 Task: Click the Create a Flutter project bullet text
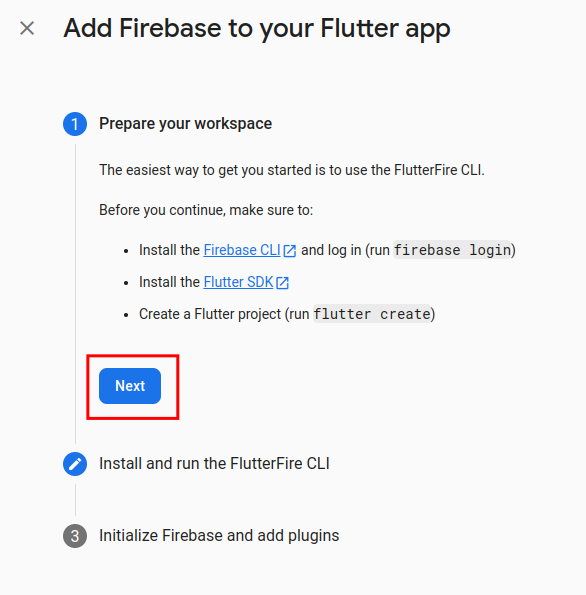tap(287, 314)
